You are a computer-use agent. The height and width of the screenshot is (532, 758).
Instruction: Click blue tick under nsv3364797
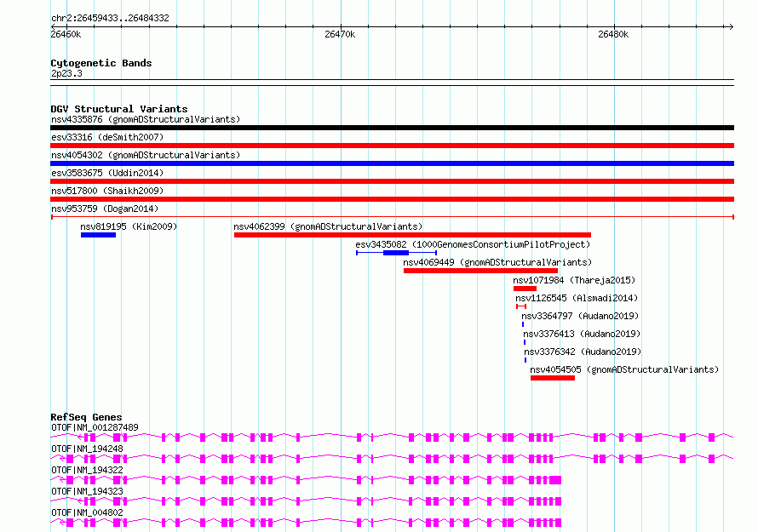[x=523, y=324]
